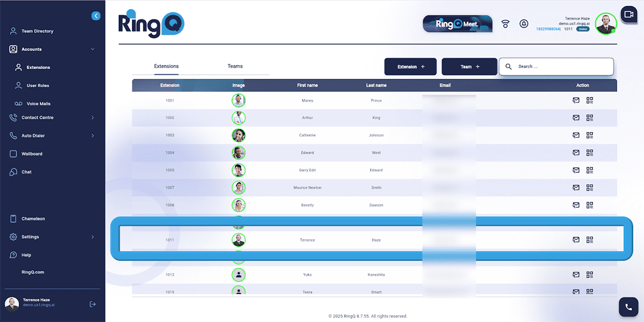Click the logout icon in sidebar footer
Screen dimensions: 644x322
pyautogui.click(x=93, y=304)
